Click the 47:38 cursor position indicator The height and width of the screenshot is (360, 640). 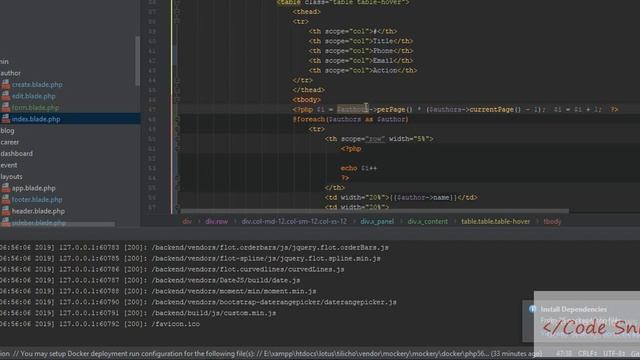click(564, 353)
